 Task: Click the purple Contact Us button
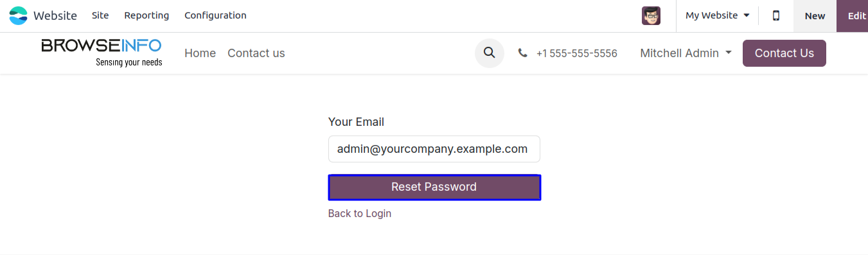784,53
